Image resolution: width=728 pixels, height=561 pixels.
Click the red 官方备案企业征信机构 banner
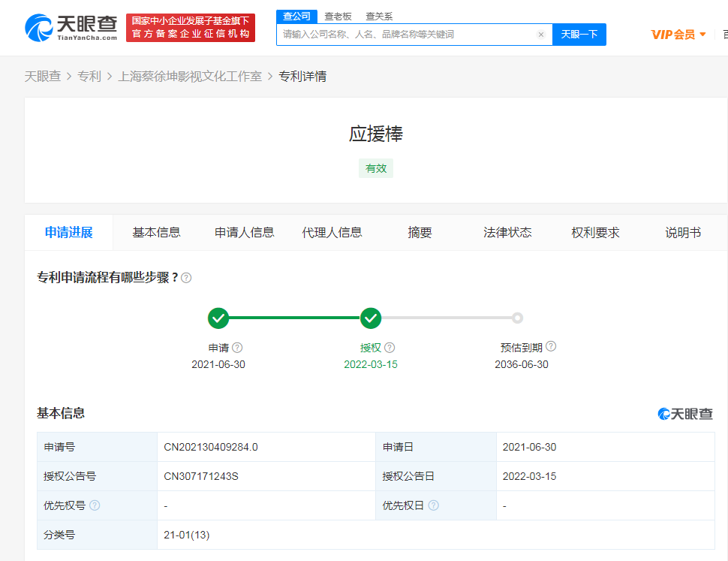pyautogui.click(x=191, y=28)
